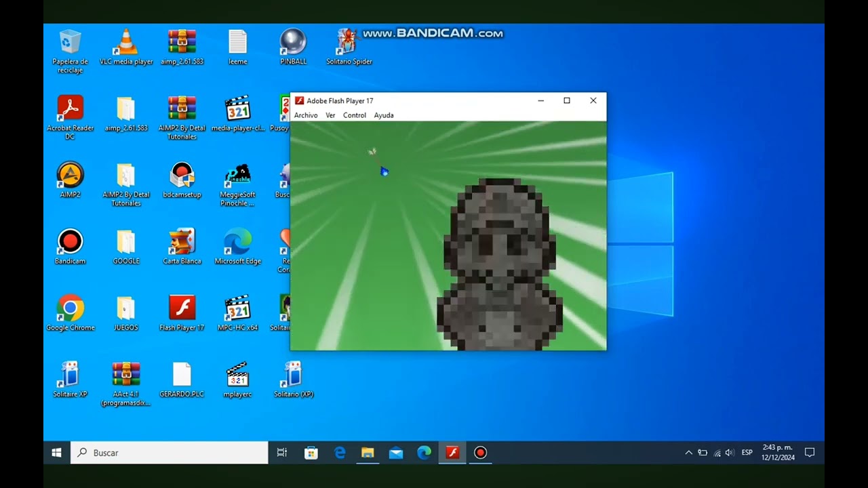Image resolution: width=868 pixels, height=488 pixels.
Task: Open the Archivo menu in Flash Player
Action: pyautogui.click(x=306, y=115)
